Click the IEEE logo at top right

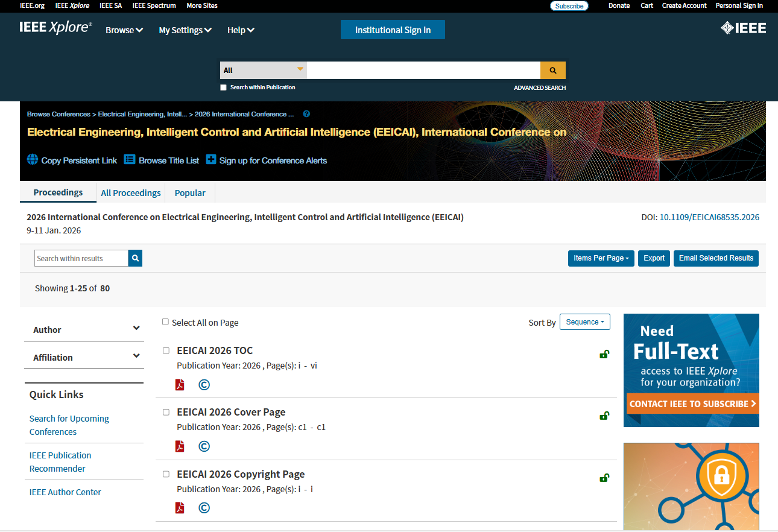click(x=743, y=28)
